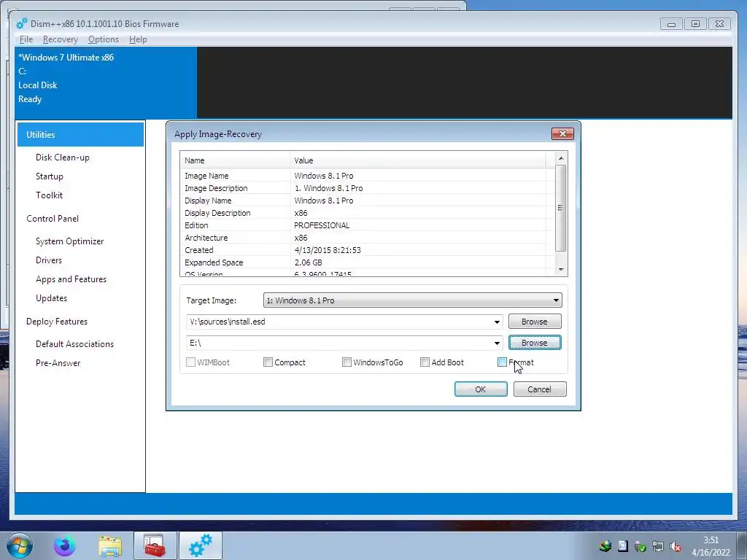Click the muted volume tray icon

click(675, 547)
